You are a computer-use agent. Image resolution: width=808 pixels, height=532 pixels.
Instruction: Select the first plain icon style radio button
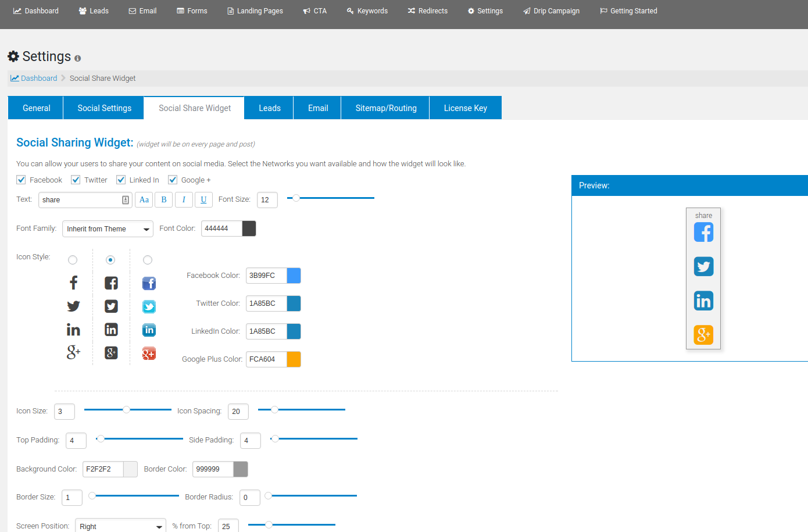(73, 260)
